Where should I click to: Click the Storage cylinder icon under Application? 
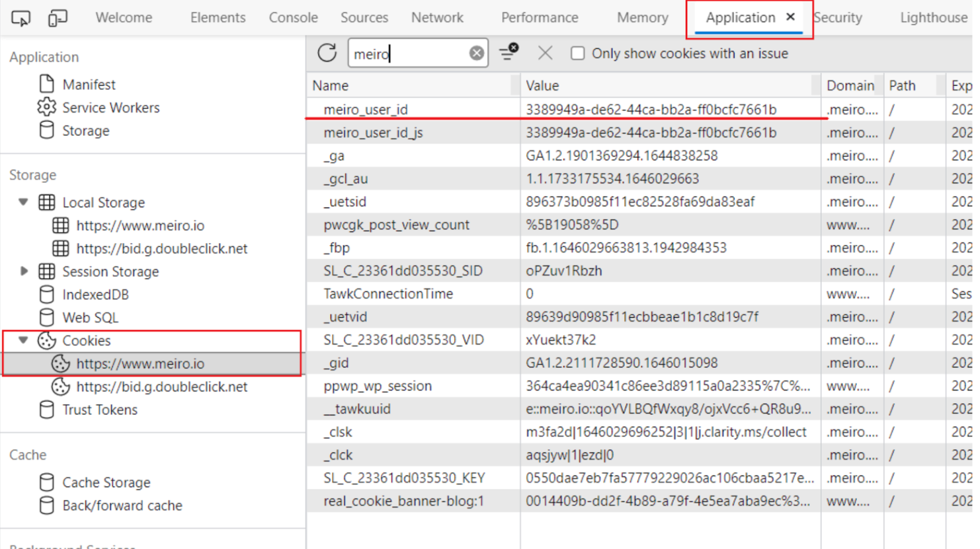click(x=47, y=130)
